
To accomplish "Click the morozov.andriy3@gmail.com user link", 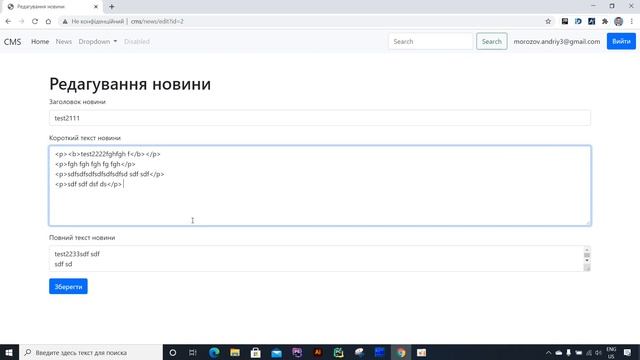I will coord(557,42).
